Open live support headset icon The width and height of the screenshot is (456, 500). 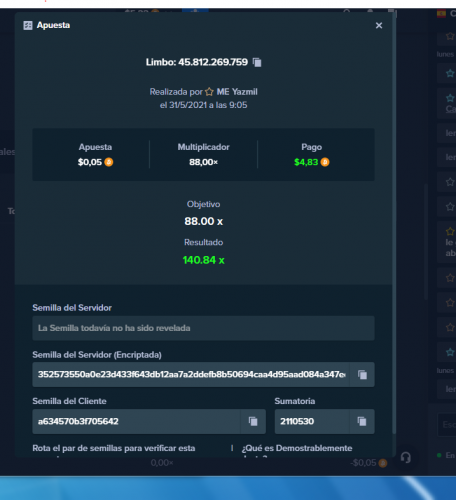coord(406,457)
